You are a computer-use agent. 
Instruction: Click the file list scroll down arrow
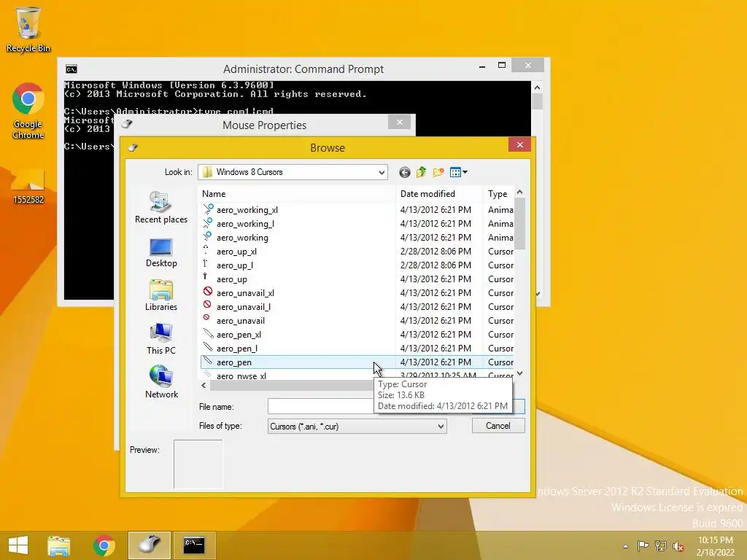pos(519,373)
